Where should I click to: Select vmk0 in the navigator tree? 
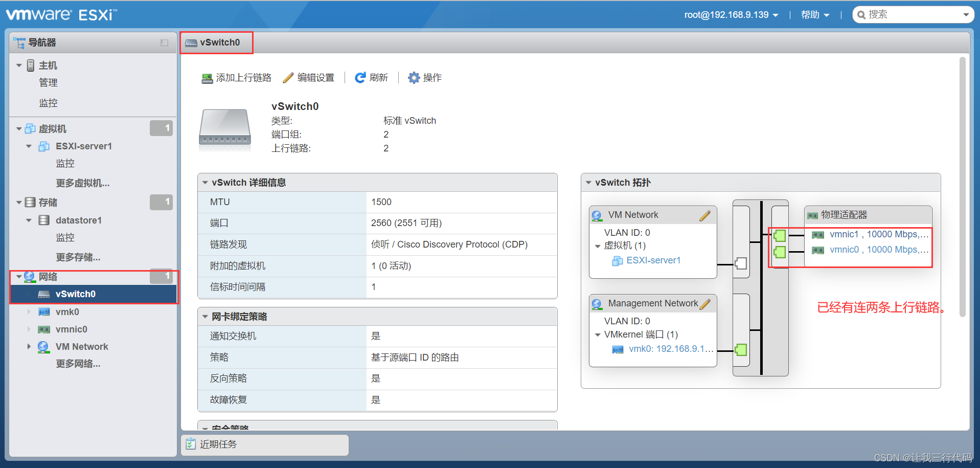(x=67, y=312)
